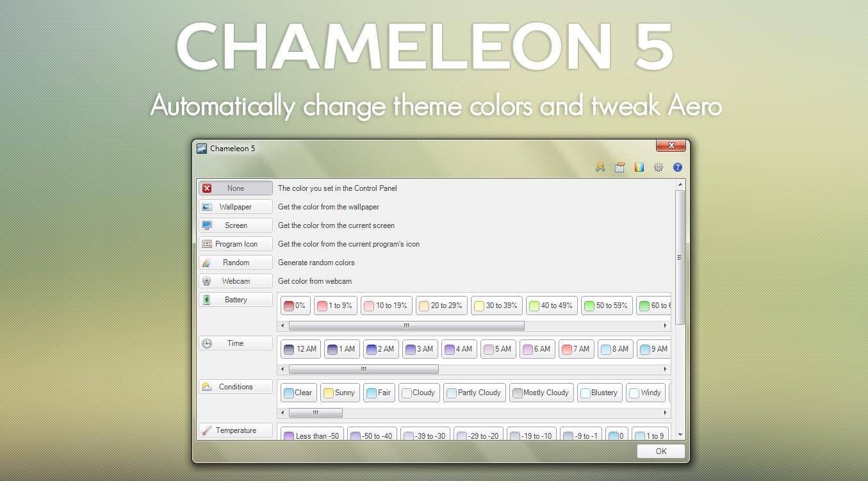
Task: Select the None color mode
Action: [x=236, y=188]
